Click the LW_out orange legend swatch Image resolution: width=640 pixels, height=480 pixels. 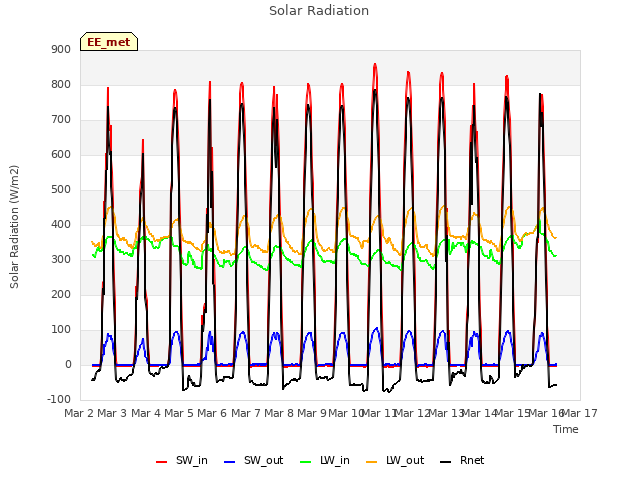372,462
